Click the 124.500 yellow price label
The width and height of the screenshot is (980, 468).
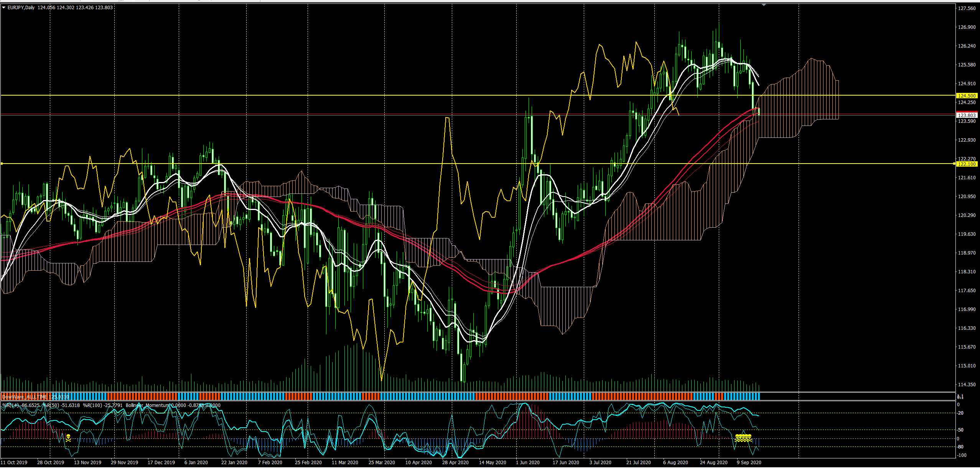(966, 96)
